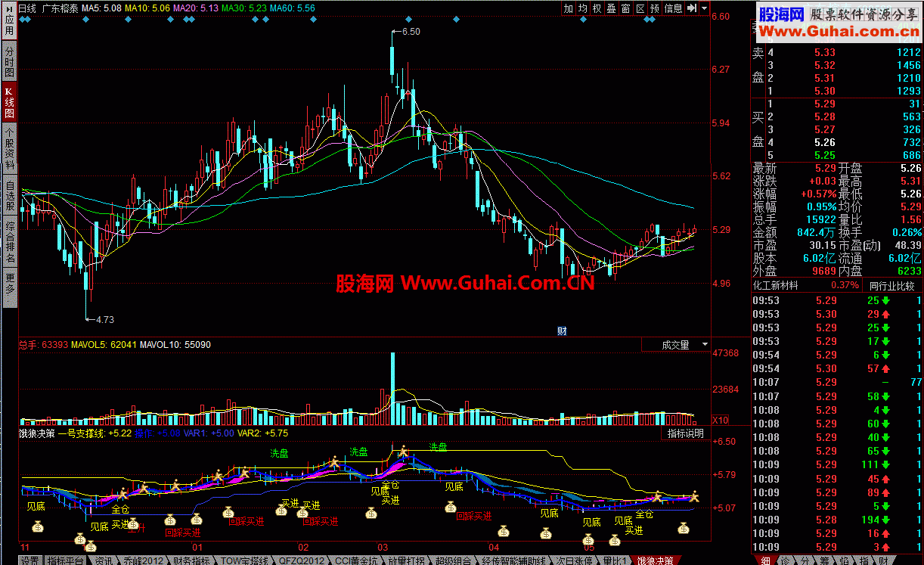Click the 预 alert button
The height and width of the screenshot is (565, 924).
click(x=655, y=8)
